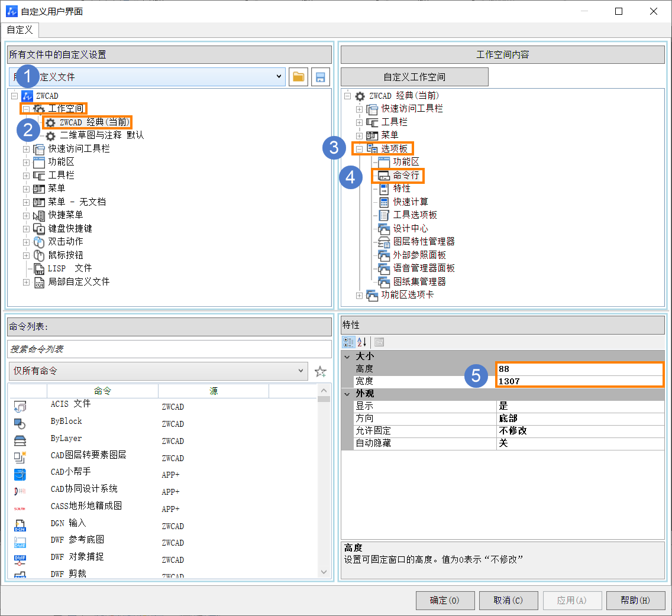Collapse the 大小 property group
Image resolution: width=672 pixels, height=616 pixels.
pyautogui.click(x=347, y=356)
